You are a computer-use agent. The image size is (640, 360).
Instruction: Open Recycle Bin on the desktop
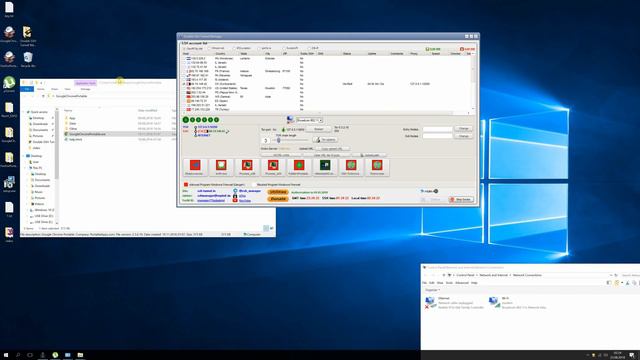(28, 60)
